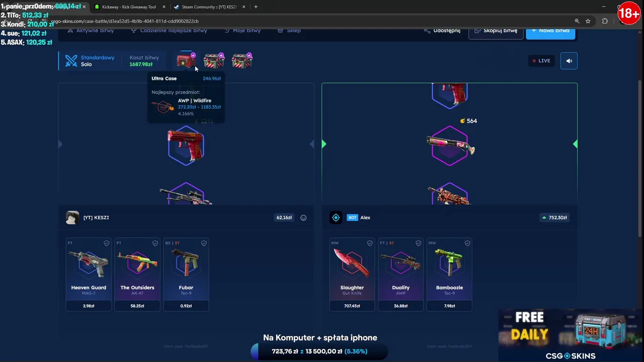Click browser zoom magnifier icon
This screenshot has width=644, height=362.
pos(577,21)
